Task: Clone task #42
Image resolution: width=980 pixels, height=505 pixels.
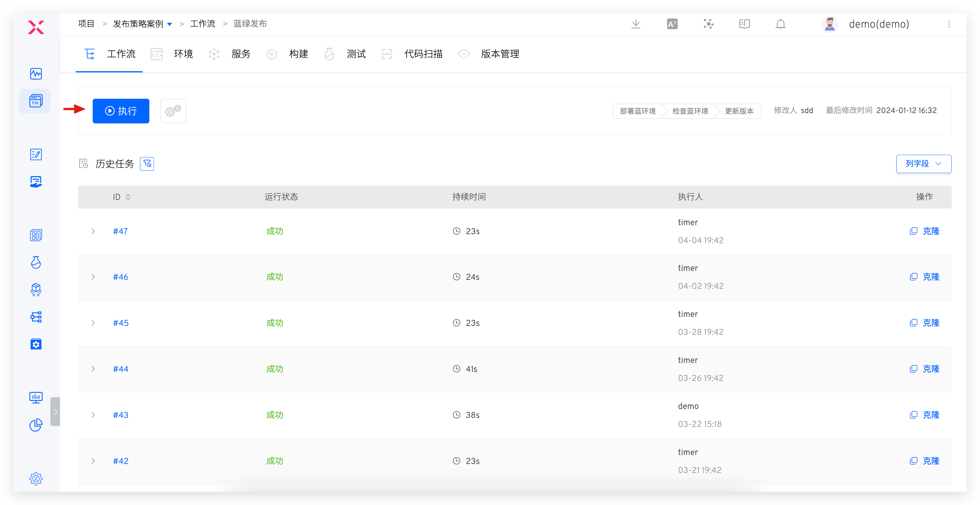Action: (x=925, y=461)
